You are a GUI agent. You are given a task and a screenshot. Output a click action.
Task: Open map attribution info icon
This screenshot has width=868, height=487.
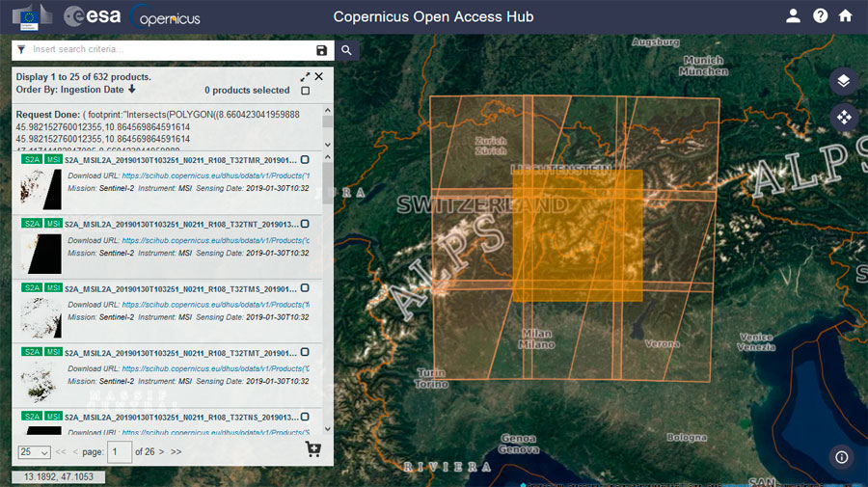(841, 457)
